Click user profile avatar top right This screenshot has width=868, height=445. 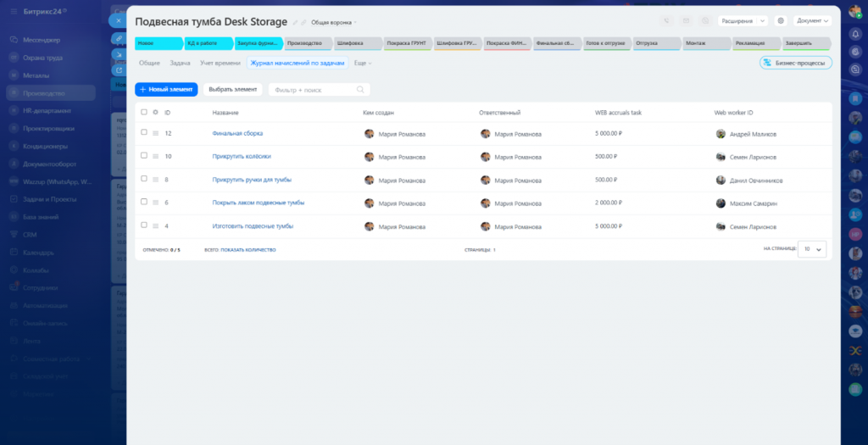point(854,12)
